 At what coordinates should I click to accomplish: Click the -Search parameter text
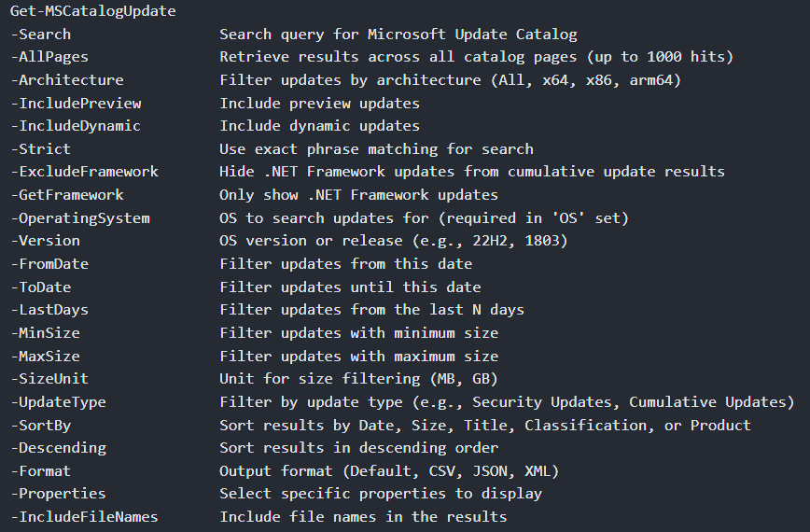[x=41, y=35]
